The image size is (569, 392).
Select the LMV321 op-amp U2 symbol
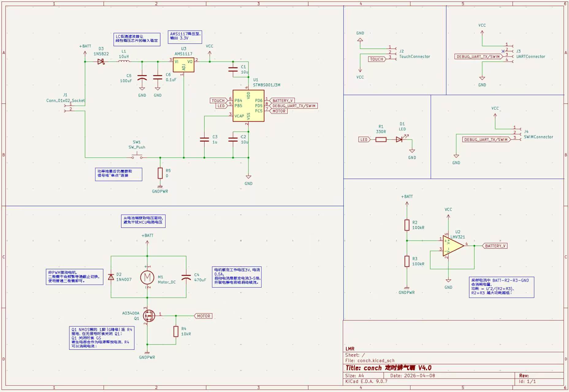click(453, 246)
